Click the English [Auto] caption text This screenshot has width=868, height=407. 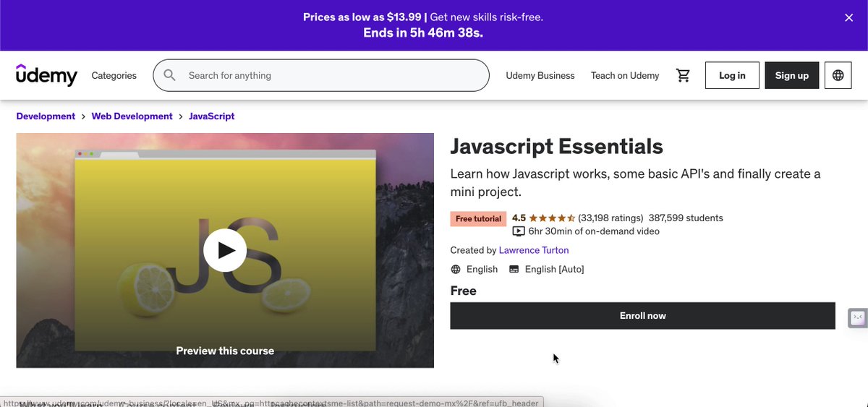point(554,269)
